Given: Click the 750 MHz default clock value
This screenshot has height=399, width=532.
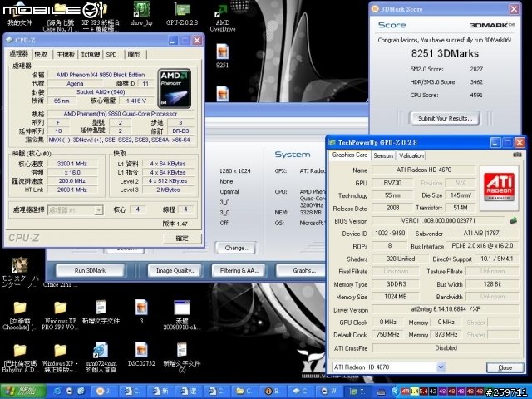Looking at the screenshot, I should [388, 334].
